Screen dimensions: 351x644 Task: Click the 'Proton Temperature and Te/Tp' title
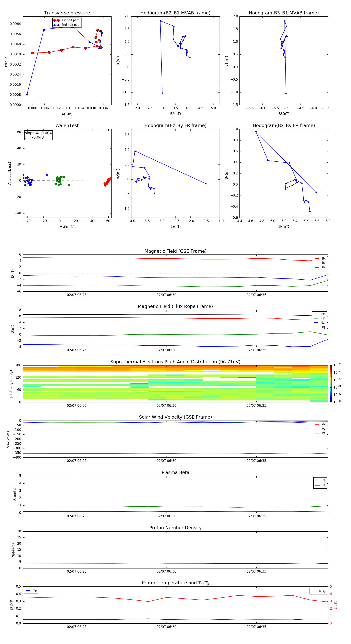175,583
